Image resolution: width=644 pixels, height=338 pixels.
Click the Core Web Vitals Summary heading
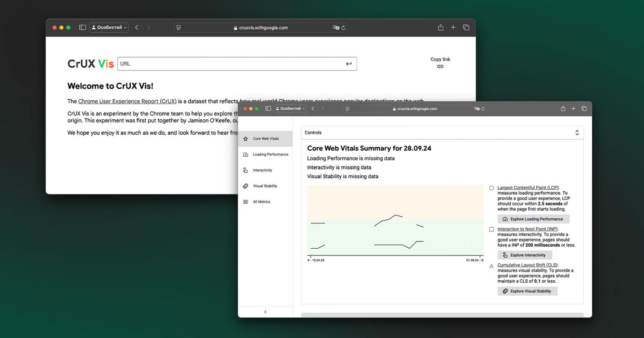(x=369, y=148)
